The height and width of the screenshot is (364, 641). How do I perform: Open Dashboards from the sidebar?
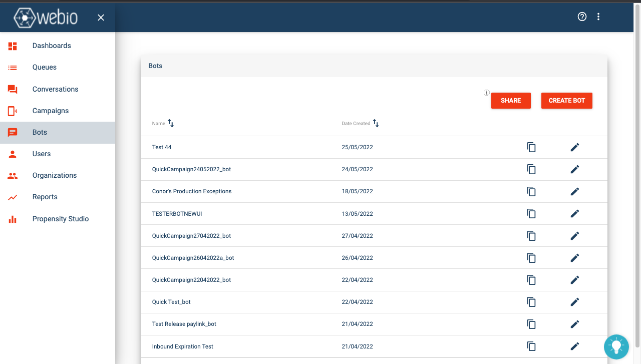pos(52,46)
